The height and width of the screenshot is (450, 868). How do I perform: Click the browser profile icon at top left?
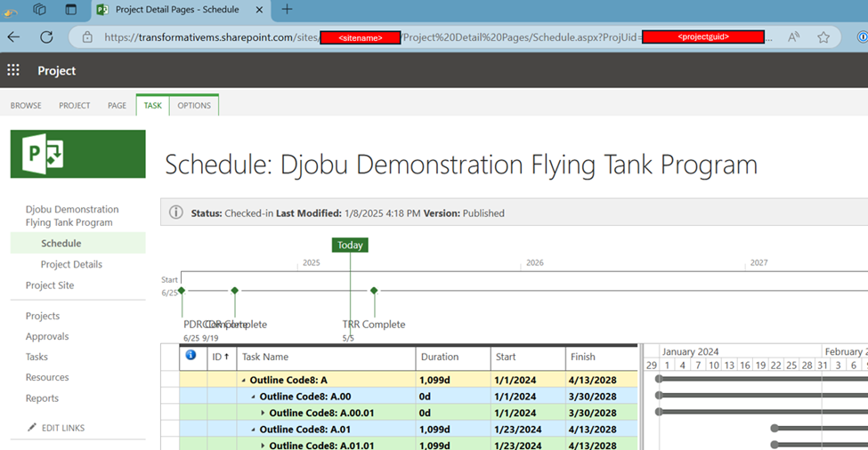coord(10,11)
